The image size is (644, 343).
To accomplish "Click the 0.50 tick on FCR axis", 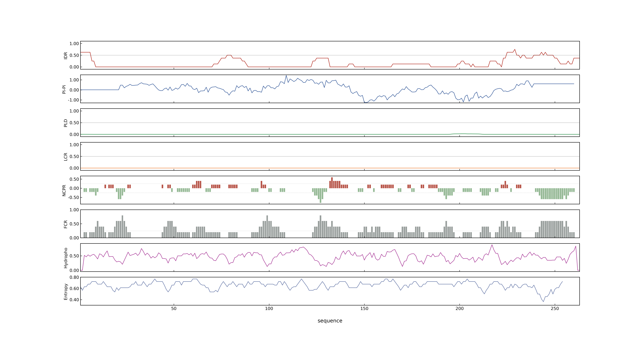I will [74, 224].
